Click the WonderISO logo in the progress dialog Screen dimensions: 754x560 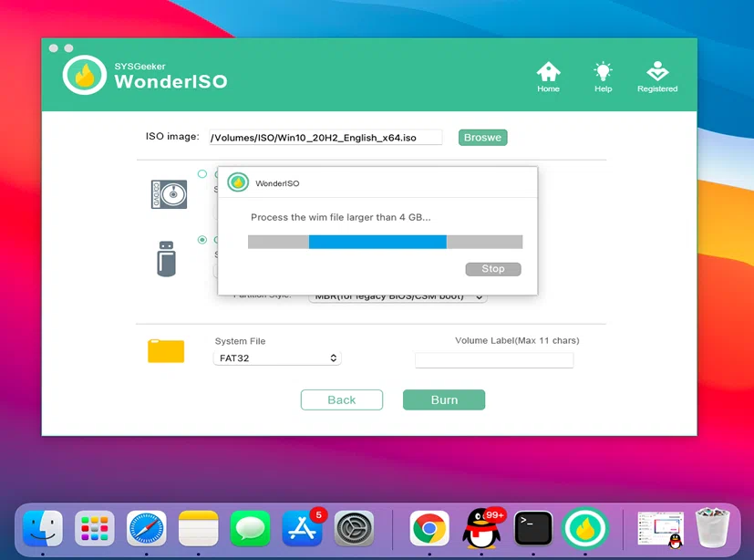click(x=237, y=181)
